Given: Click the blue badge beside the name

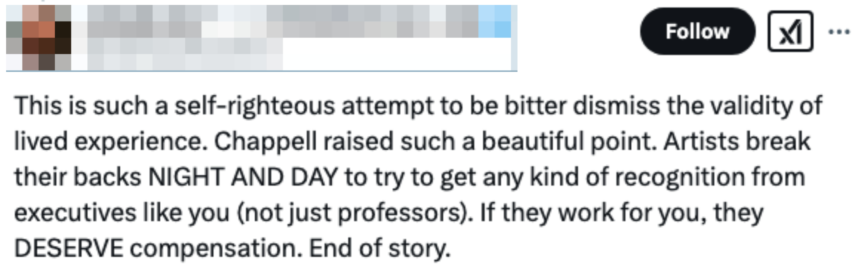Looking at the screenshot, I should (x=494, y=21).
